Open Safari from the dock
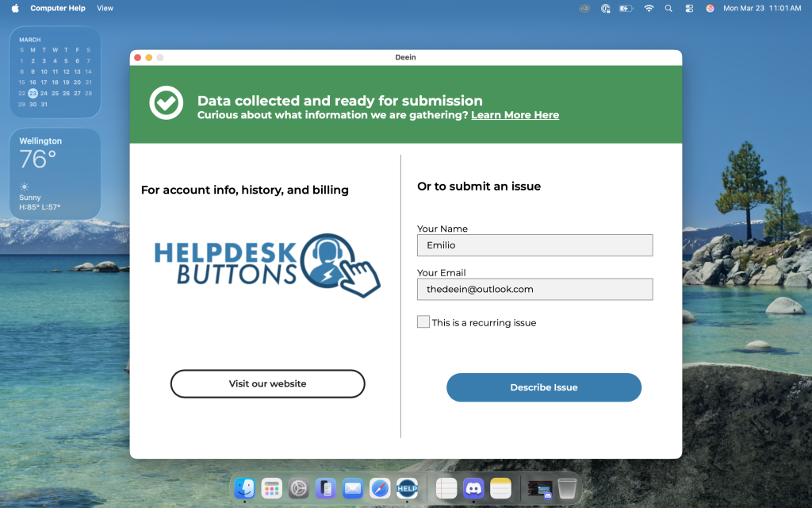Viewport: 812px width, 508px height. [380, 489]
